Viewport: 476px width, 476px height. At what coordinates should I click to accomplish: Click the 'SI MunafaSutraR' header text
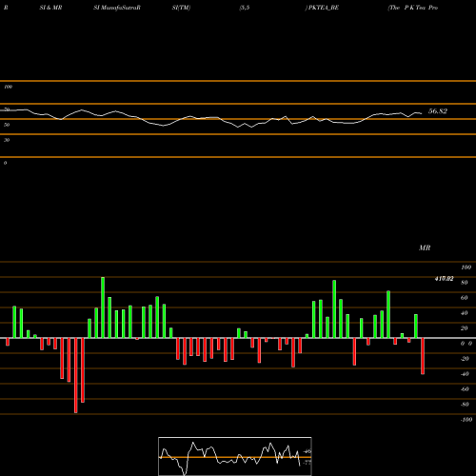tap(117, 8)
